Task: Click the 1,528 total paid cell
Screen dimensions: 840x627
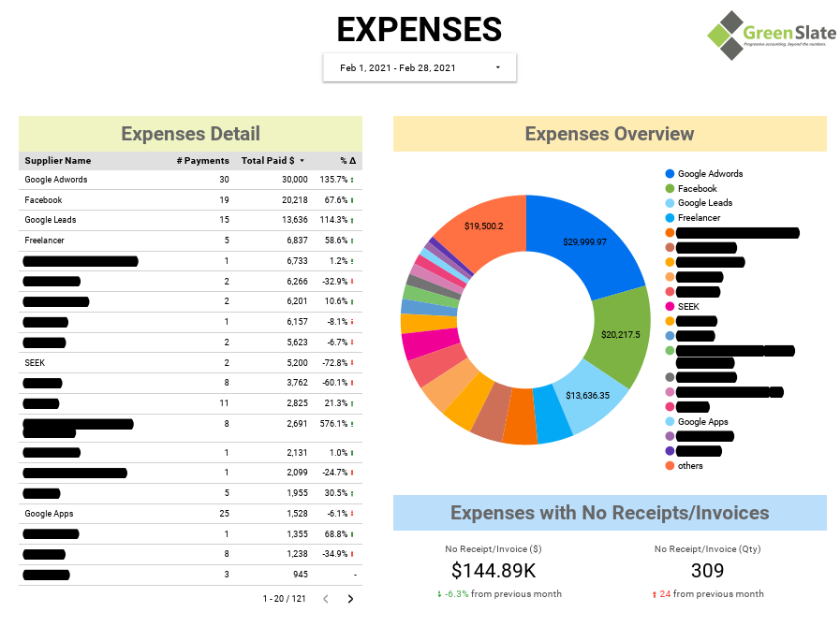Action: tap(297, 514)
